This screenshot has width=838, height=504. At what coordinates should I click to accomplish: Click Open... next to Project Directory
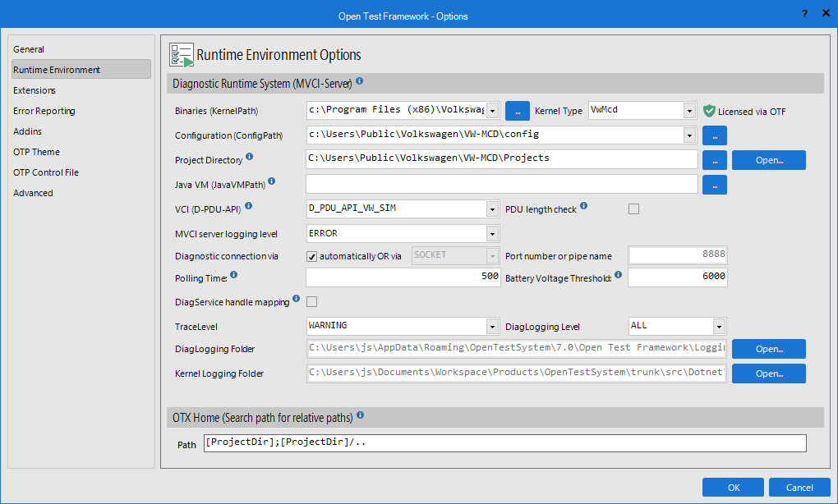click(768, 159)
